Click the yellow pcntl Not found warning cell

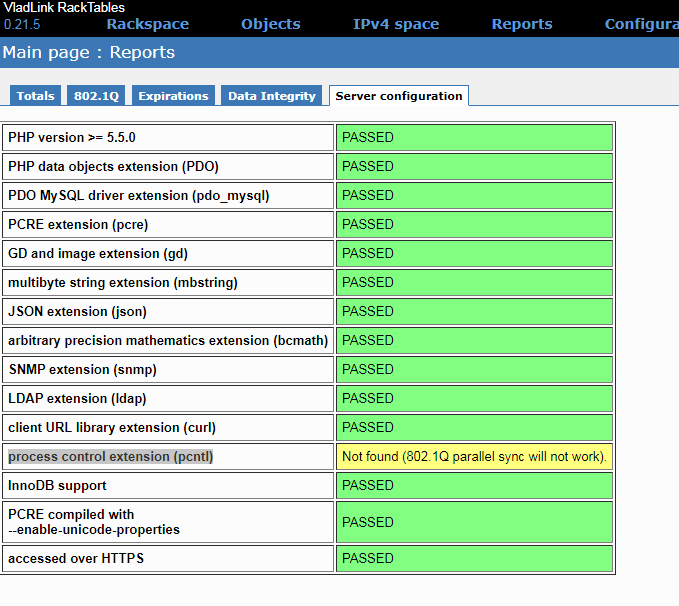coord(474,457)
